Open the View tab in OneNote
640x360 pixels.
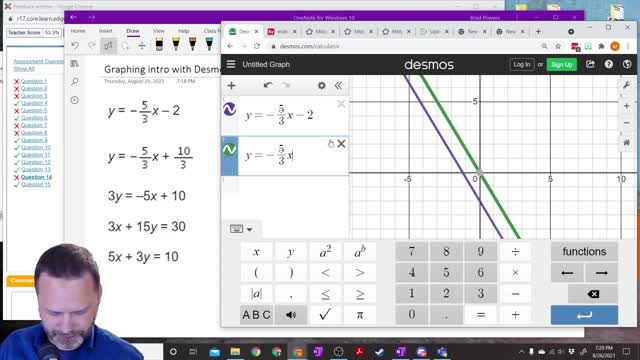click(158, 31)
